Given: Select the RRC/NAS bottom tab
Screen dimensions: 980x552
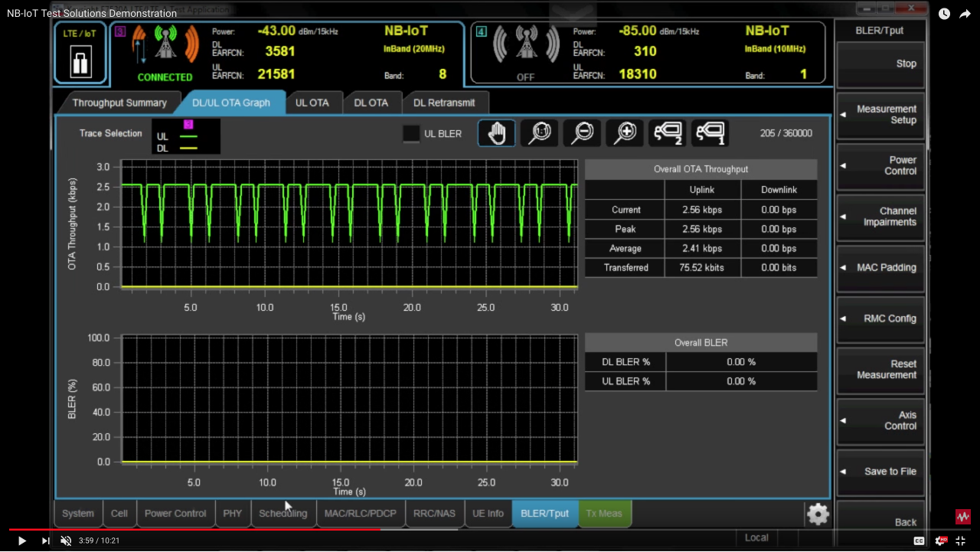Looking at the screenshot, I should [434, 514].
